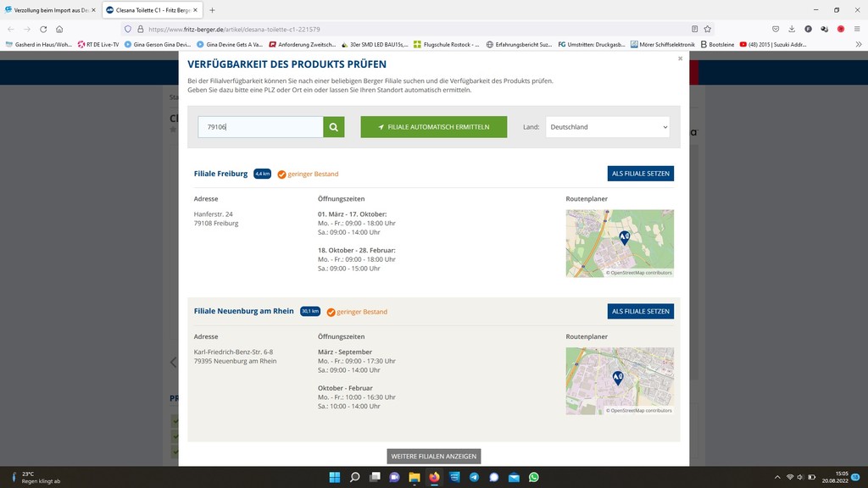Select the Clesana Toilette C1 tab
The image size is (868, 488).
click(x=152, y=10)
